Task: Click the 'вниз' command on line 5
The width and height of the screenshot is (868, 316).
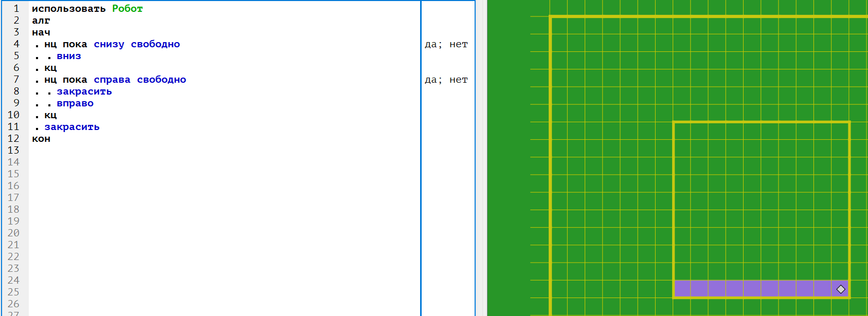Action: pyautogui.click(x=69, y=56)
